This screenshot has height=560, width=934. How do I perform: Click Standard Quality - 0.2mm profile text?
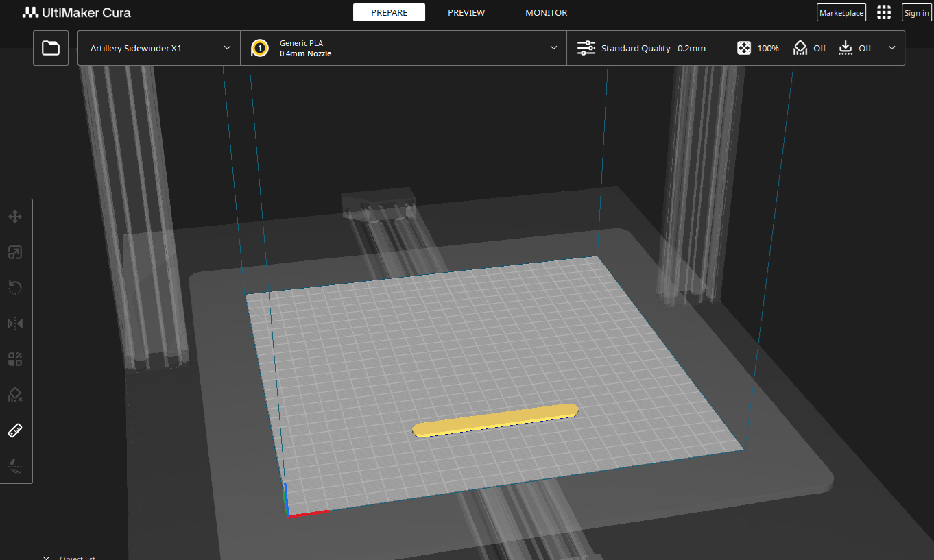[654, 48]
